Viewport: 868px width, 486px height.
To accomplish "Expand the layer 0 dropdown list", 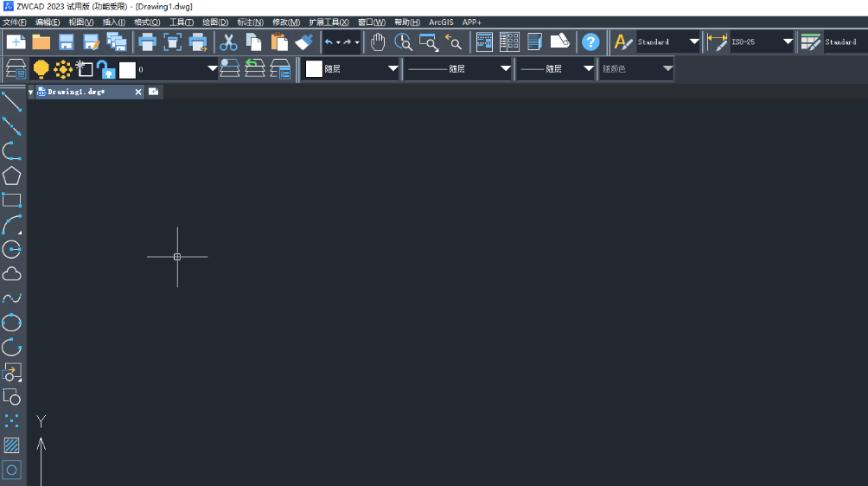I will [x=213, y=69].
